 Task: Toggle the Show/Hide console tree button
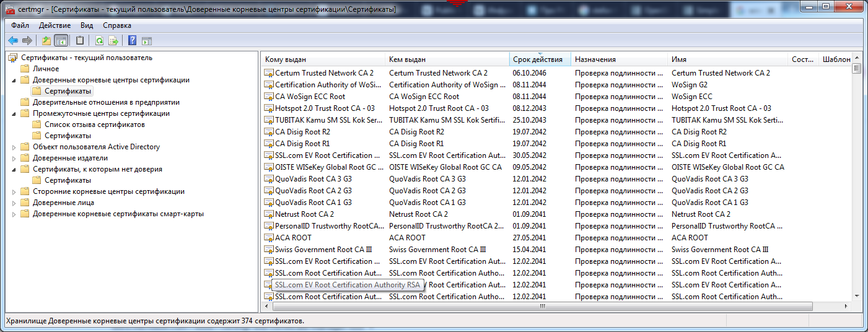click(x=61, y=41)
